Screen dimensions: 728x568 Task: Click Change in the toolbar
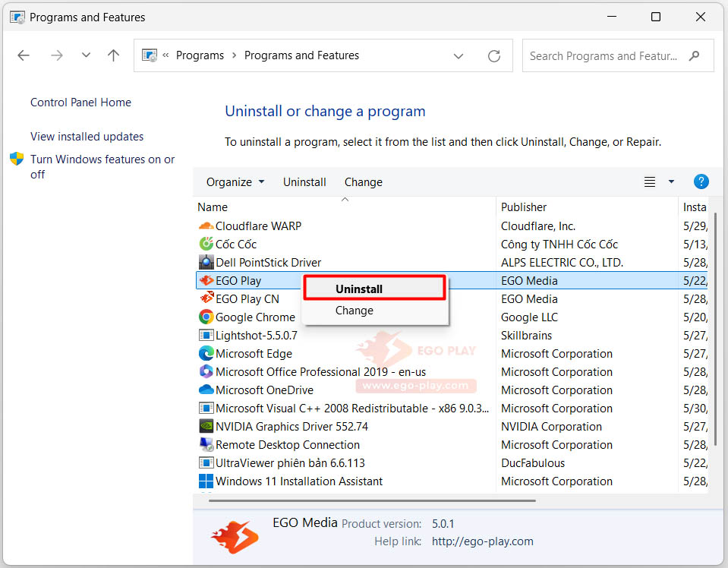tap(364, 182)
